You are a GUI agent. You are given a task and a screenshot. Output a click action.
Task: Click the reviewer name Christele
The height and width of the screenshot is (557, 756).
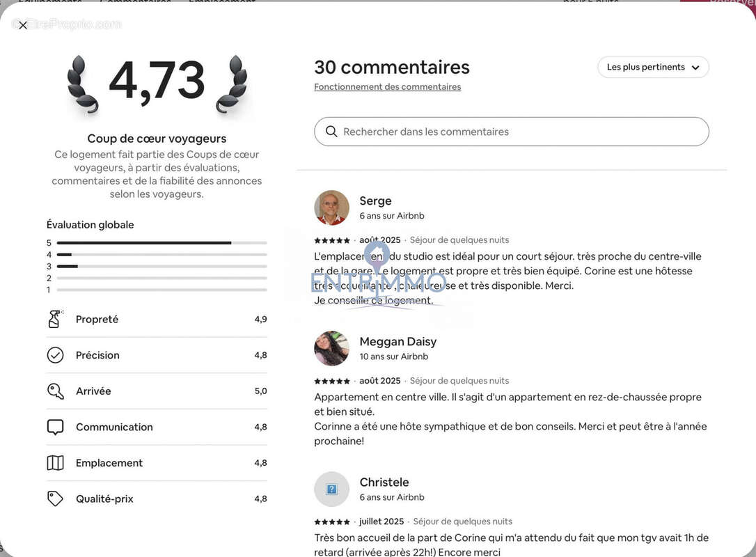coord(384,482)
